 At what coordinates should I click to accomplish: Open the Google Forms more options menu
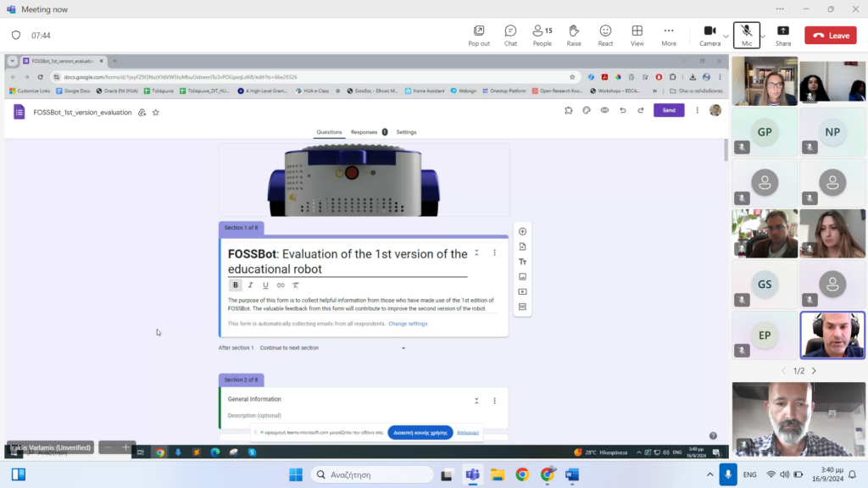(697, 110)
